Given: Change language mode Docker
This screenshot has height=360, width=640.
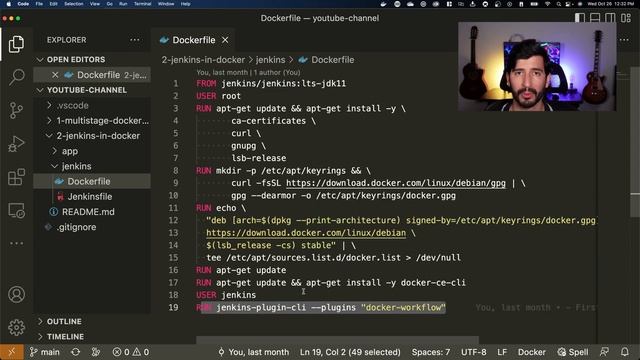Looking at the screenshot, I should (531, 352).
